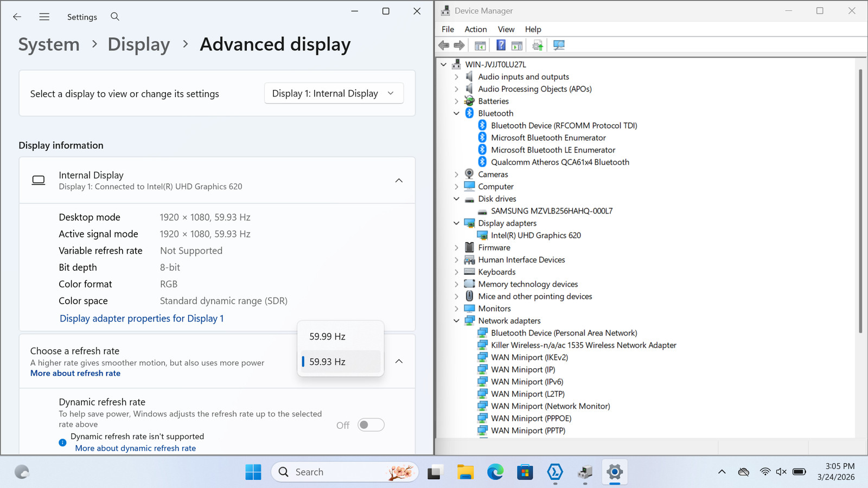Click the Properties toolbar icon next to Help
The width and height of the screenshot is (868, 488).
[517, 46]
